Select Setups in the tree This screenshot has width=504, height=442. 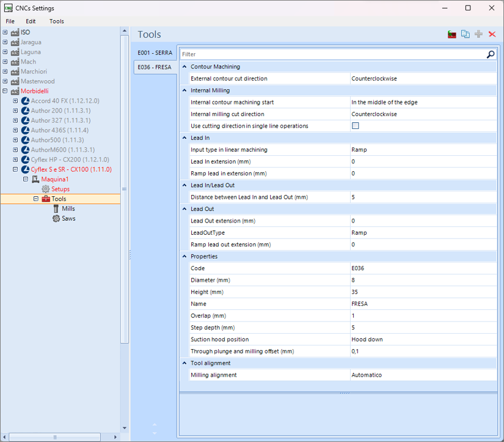(x=60, y=189)
